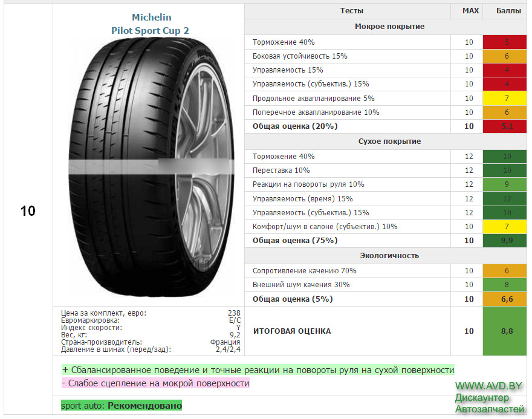This screenshot has height=419, width=532.
Task: Click yellow score 7 for Продольное аквапланирование
Action: pyautogui.click(x=505, y=99)
